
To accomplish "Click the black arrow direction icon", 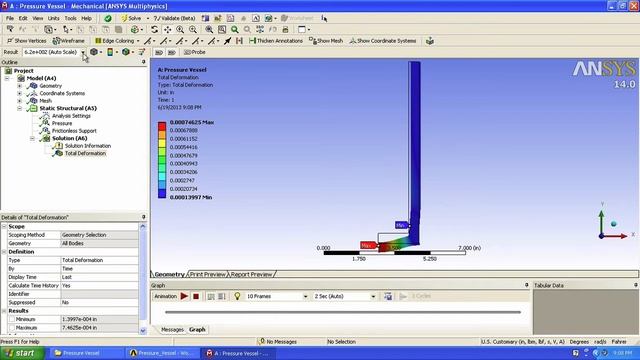I will (227, 41).
